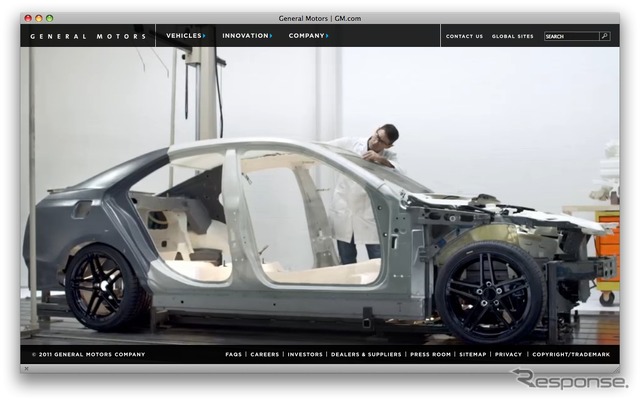Image resolution: width=640 pixels, height=401 pixels.
Task: Open the Careers footer link
Action: click(264, 354)
